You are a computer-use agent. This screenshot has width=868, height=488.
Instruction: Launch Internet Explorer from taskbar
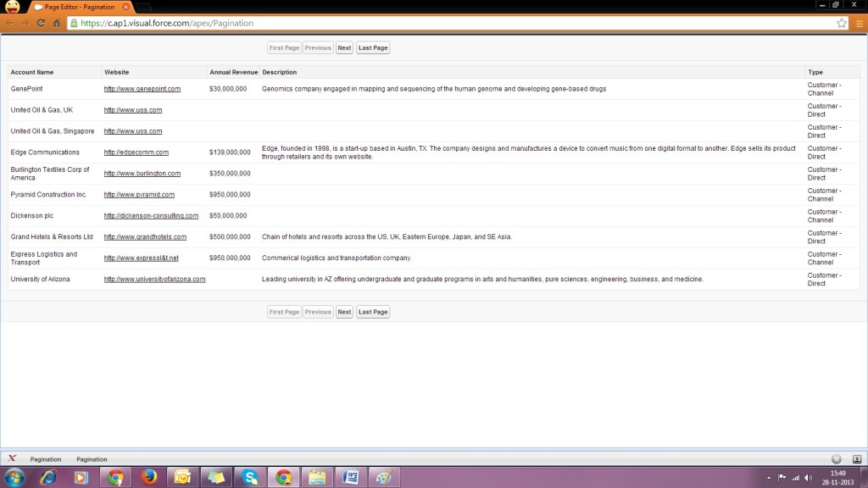[48, 477]
